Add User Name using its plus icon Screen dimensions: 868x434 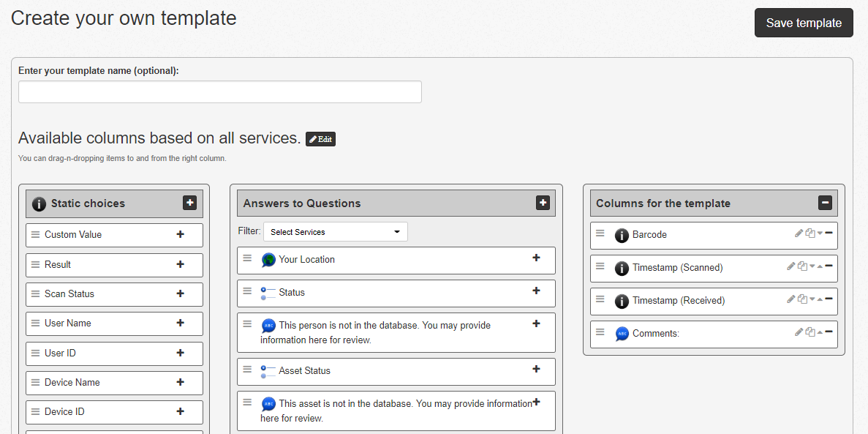180,323
